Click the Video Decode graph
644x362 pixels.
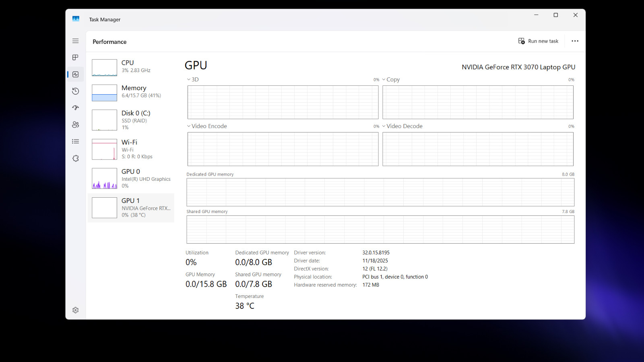pyautogui.click(x=478, y=149)
